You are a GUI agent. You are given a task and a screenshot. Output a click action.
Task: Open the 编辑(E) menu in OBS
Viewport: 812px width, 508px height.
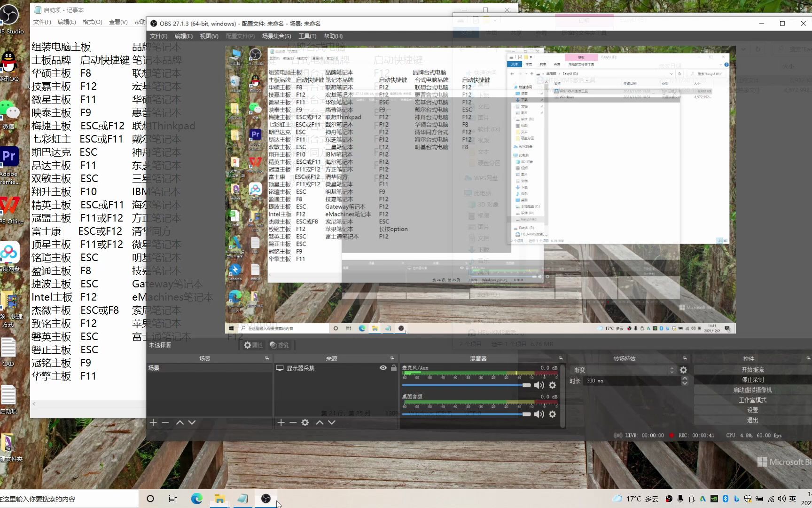[183, 36]
